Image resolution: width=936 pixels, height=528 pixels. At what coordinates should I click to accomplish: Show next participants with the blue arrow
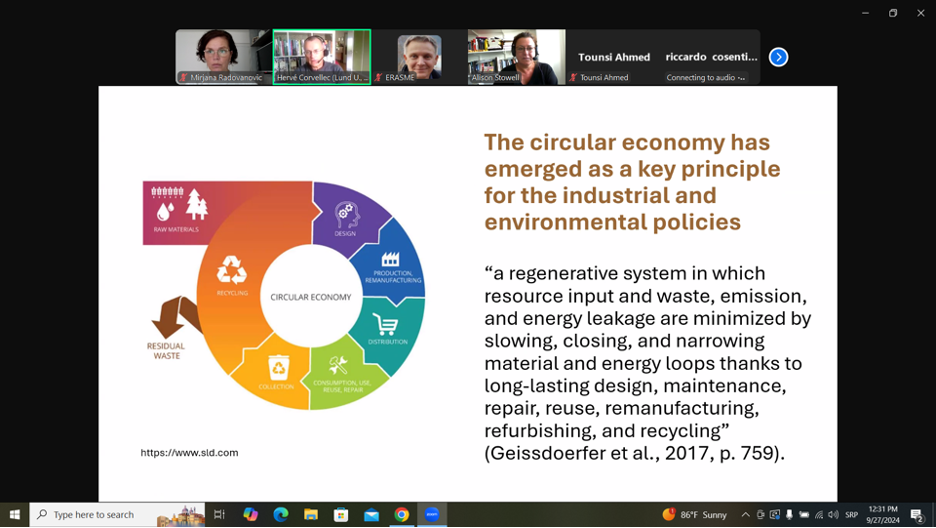pyautogui.click(x=778, y=57)
